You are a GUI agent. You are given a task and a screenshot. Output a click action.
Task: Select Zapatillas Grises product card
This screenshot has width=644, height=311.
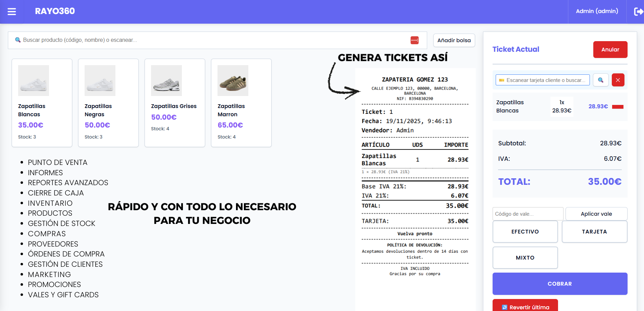click(x=175, y=103)
